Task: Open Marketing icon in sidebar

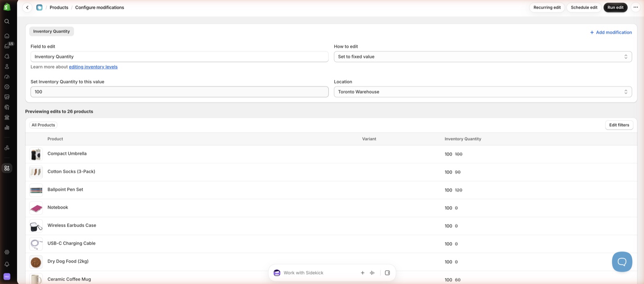Action: (x=7, y=77)
